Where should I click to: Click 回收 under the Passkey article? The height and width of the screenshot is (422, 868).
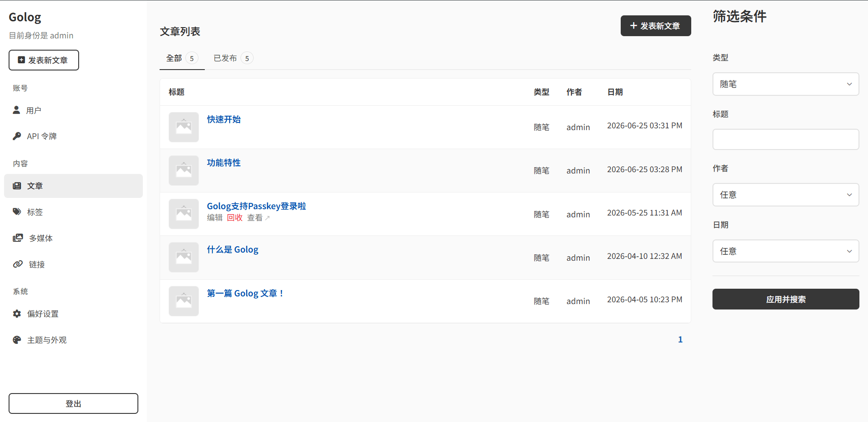tap(235, 218)
